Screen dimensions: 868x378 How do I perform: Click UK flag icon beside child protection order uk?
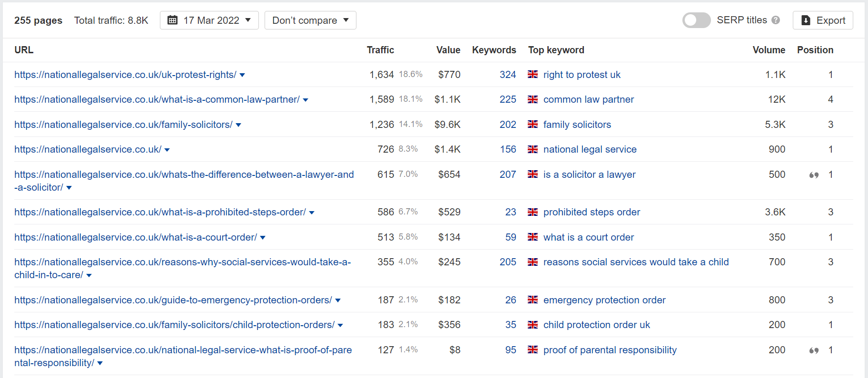[533, 325]
